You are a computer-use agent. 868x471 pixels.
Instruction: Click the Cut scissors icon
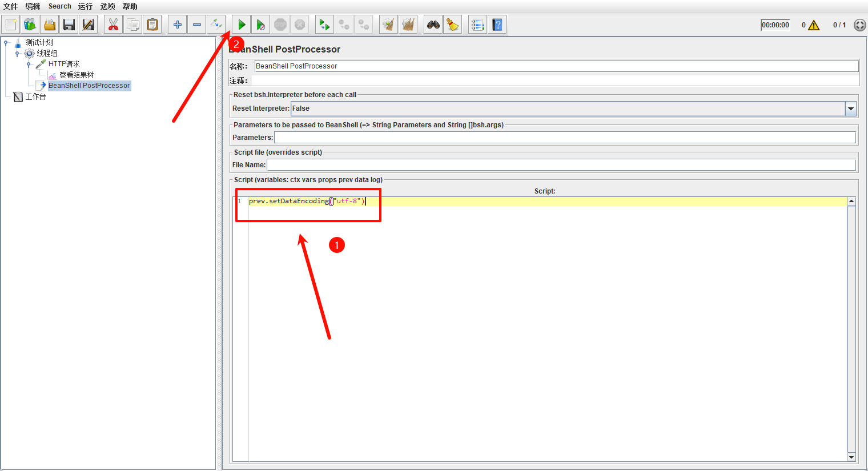coord(114,25)
